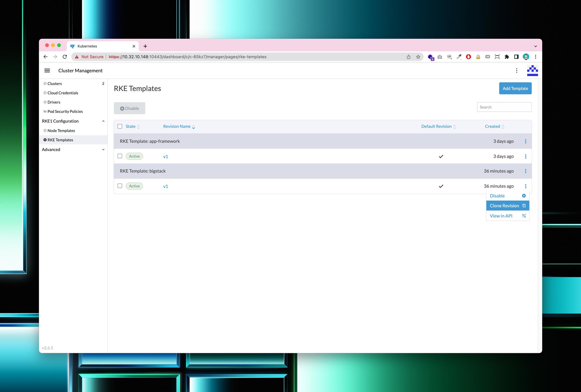Sort the table by Created column

click(x=494, y=126)
